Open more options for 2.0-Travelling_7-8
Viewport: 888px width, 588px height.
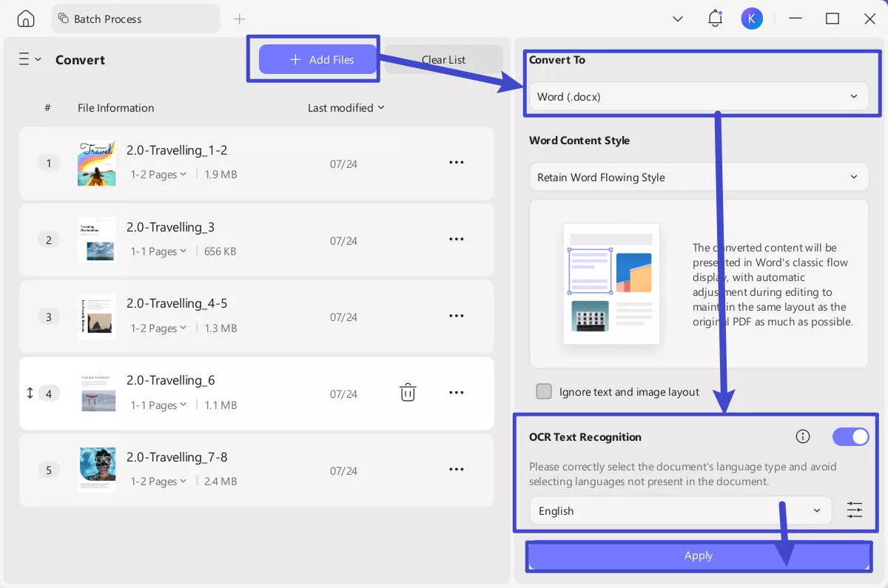click(457, 470)
